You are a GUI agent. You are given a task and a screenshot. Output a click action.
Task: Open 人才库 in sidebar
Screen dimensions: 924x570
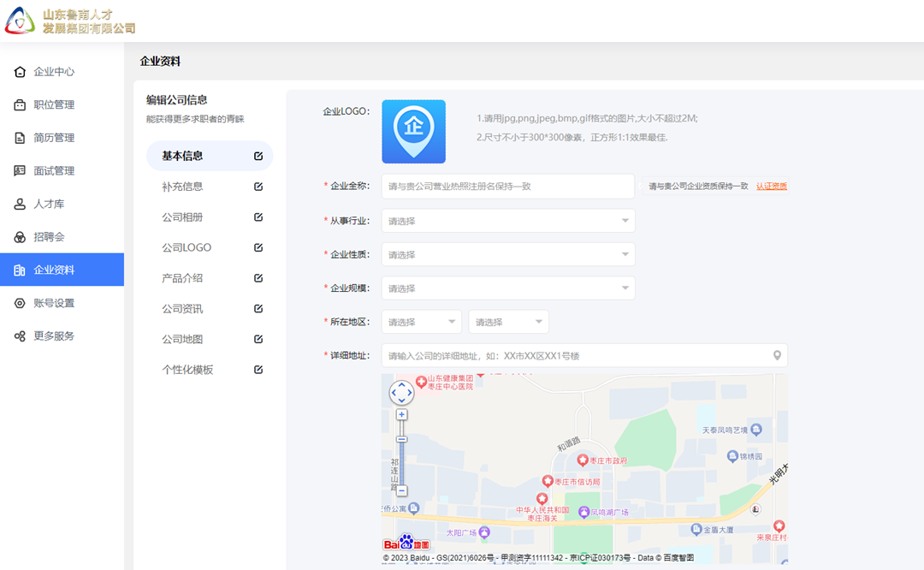pyautogui.click(x=62, y=204)
